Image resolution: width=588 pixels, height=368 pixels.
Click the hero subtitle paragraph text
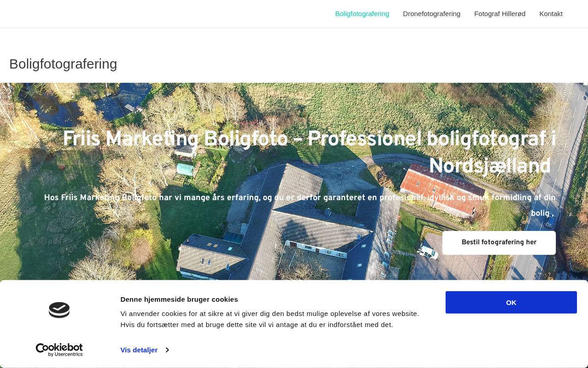click(300, 205)
